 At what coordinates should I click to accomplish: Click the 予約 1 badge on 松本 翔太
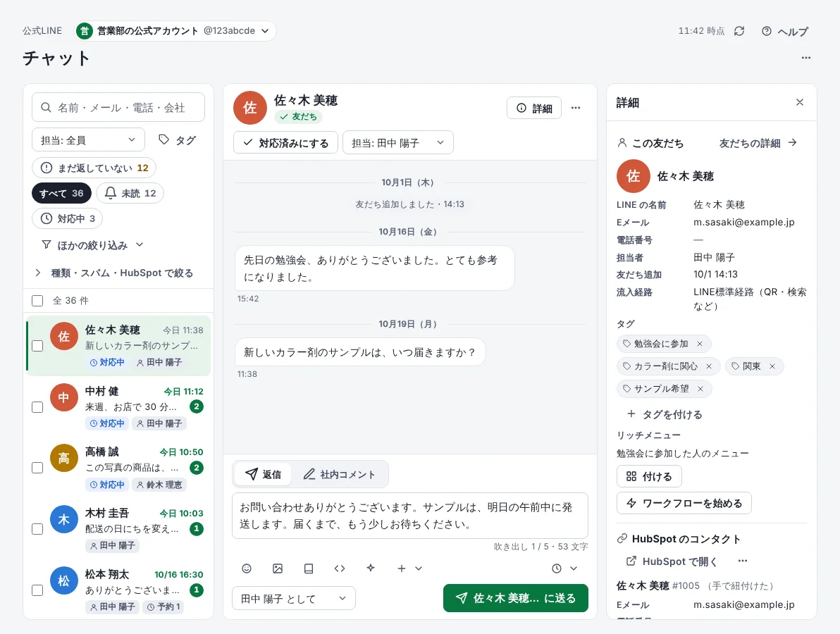164,607
